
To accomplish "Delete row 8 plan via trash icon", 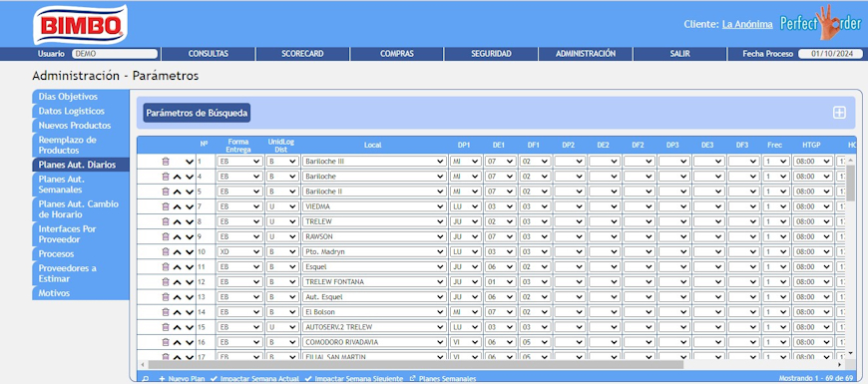I will [x=165, y=221].
